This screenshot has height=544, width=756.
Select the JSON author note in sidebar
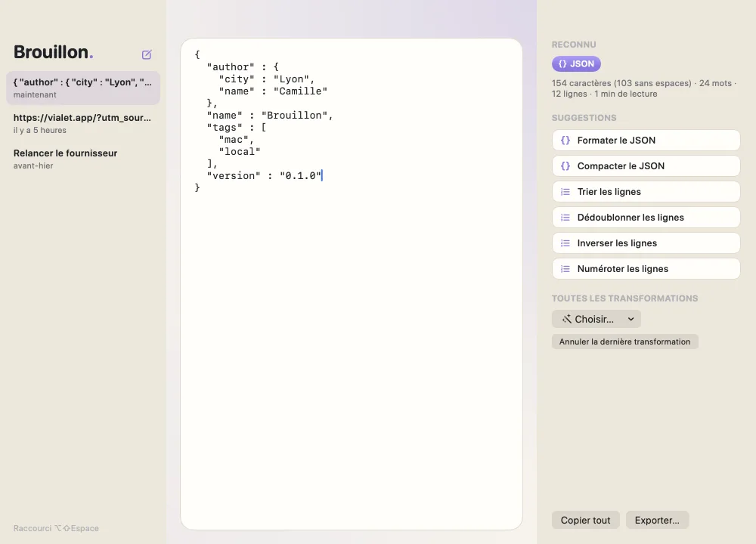83,88
